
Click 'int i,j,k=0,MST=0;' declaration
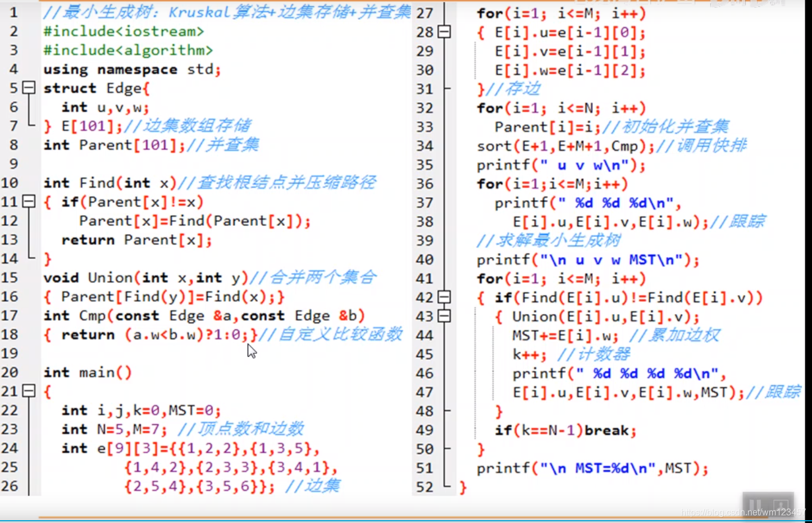[141, 411]
